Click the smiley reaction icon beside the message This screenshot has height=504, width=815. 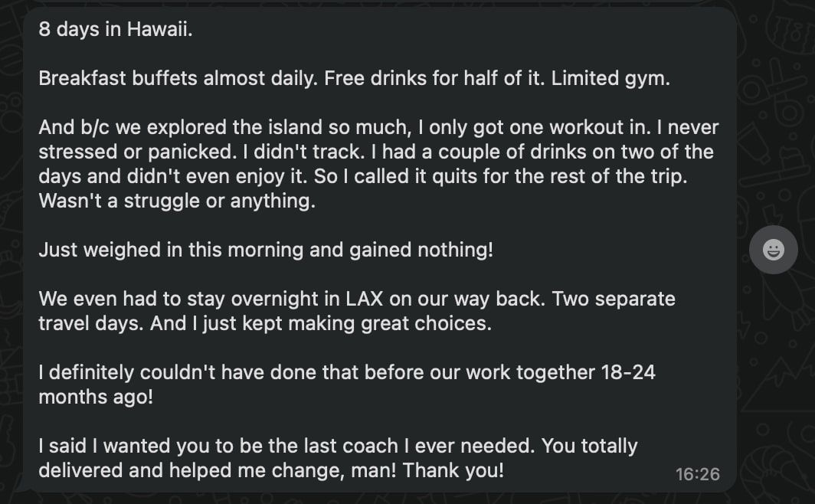coord(773,249)
